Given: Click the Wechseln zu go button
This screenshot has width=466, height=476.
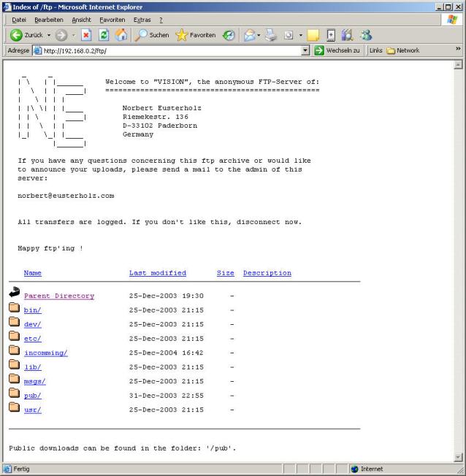Looking at the screenshot, I should coord(337,50).
